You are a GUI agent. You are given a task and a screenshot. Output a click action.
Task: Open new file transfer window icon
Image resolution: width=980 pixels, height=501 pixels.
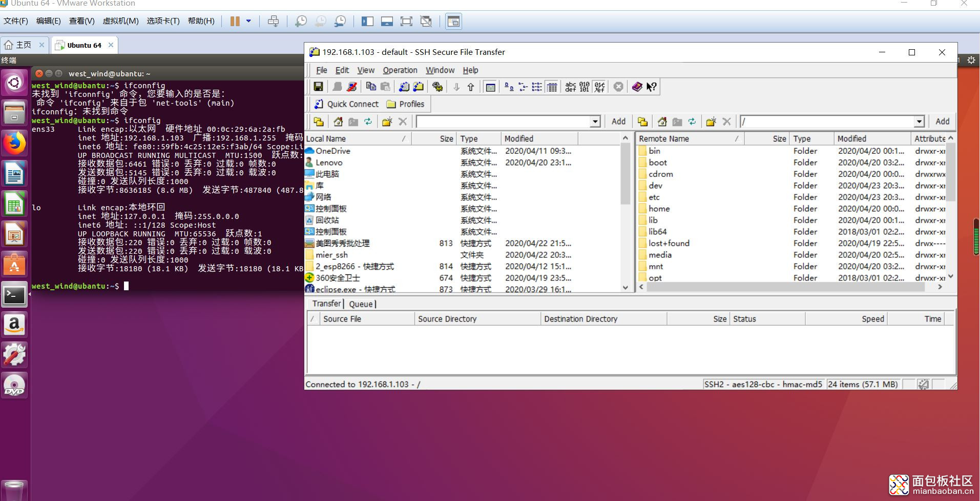point(419,87)
